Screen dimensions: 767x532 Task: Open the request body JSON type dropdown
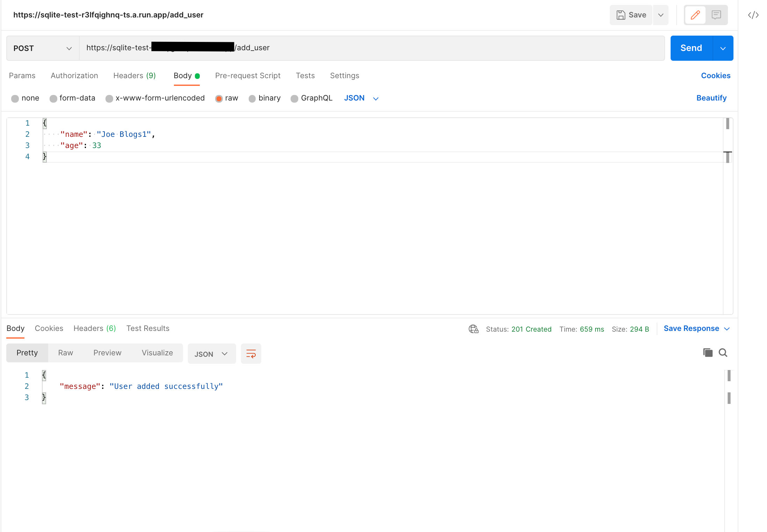361,98
